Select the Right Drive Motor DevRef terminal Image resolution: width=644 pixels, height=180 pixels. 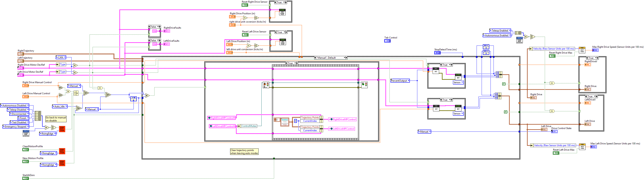21,68
